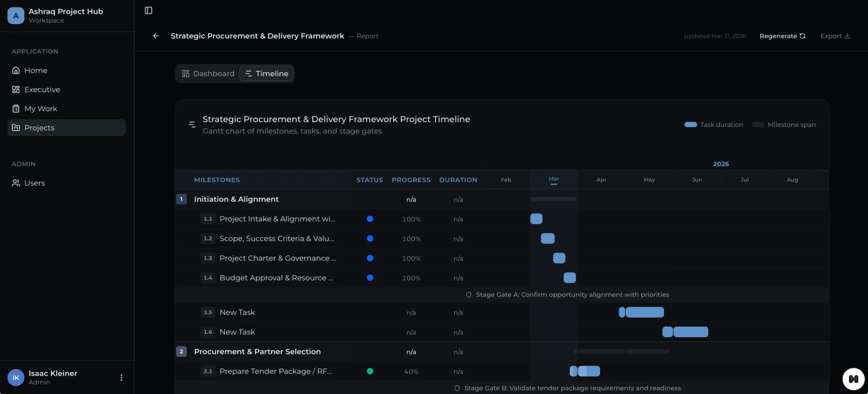Screen dimensions: 868x394
Task: Click green status dot for Prepare Tender Package
Action: click(370, 371)
